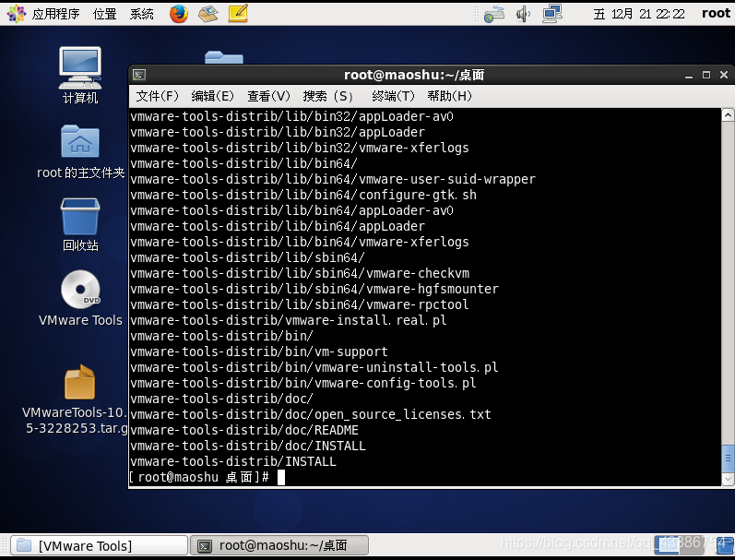
Task: Switch to root@maoshu terminal taskbar button
Action: click(279, 546)
